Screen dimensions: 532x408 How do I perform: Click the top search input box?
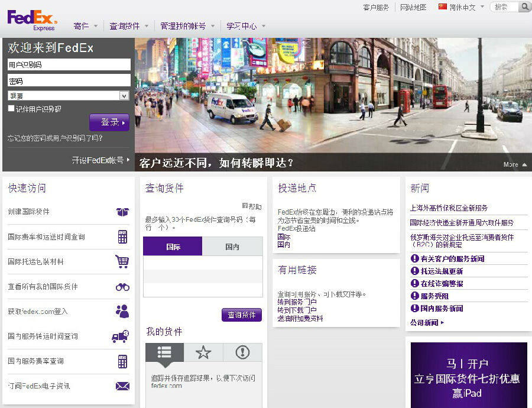[505, 7]
